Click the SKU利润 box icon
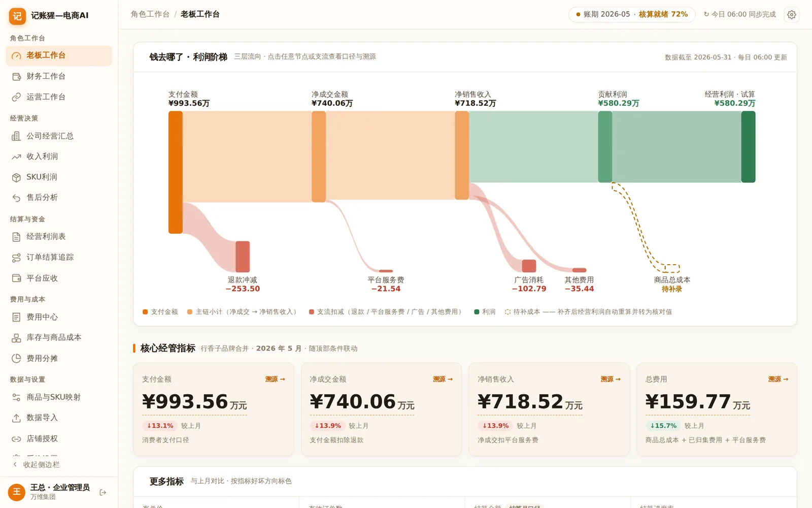Image resolution: width=812 pixels, height=508 pixels. [x=16, y=177]
